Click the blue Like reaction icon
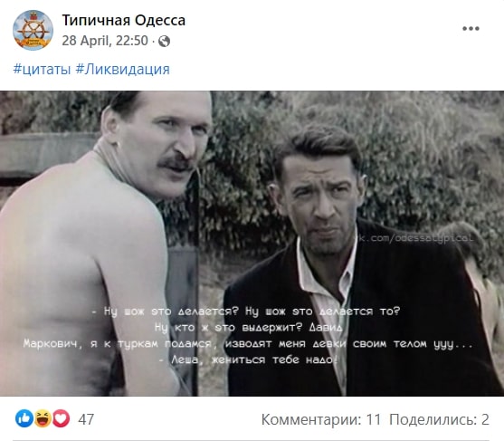 pyautogui.click(x=24, y=418)
